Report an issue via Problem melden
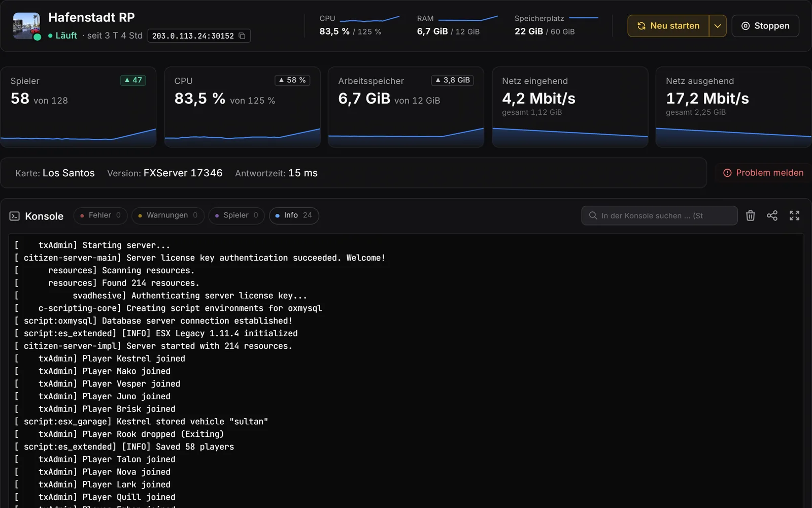This screenshot has height=508, width=812. point(763,173)
